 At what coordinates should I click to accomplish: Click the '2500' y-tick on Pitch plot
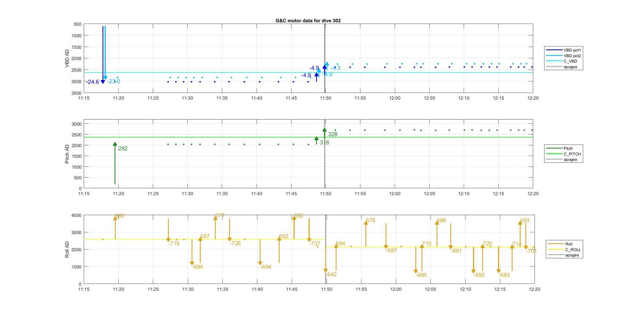pyautogui.click(x=76, y=135)
